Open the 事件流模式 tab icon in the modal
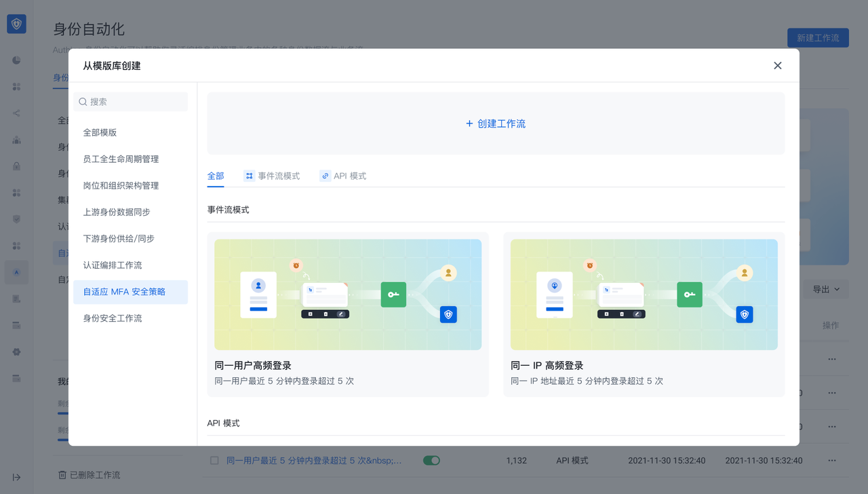Screen dimensions: 868x494 (x=250, y=175)
